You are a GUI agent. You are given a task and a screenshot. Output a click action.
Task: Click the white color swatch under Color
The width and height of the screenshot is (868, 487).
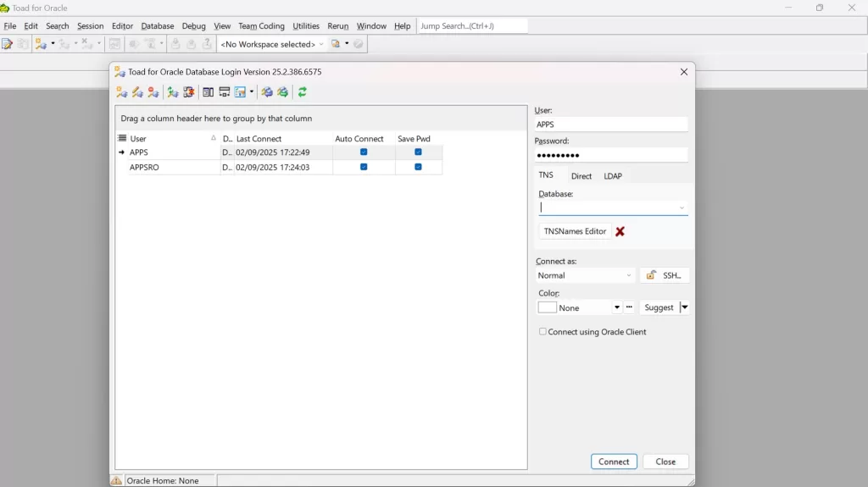(548, 307)
